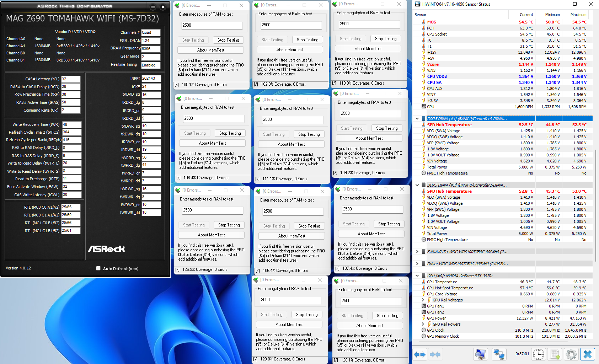
Task: Click the icon beside GPU [#0]: NVIDIA GeForce RTX 3070
Action: pyautogui.click(x=423, y=276)
